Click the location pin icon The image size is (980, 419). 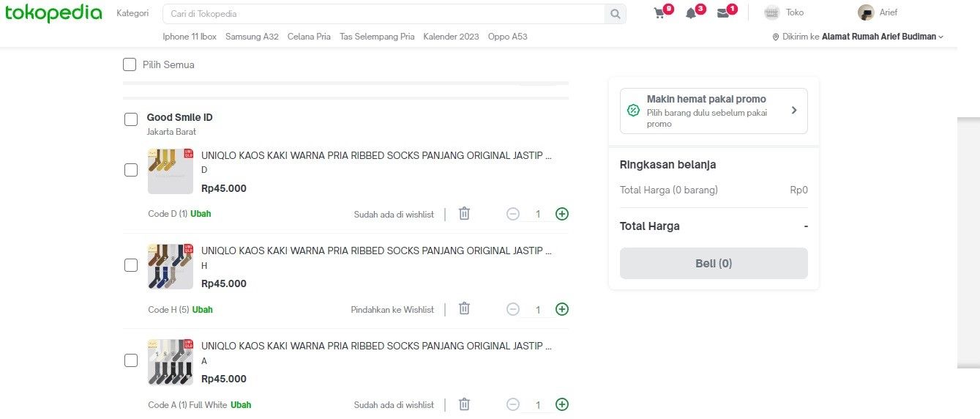pyautogui.click(x=776, y=37)
